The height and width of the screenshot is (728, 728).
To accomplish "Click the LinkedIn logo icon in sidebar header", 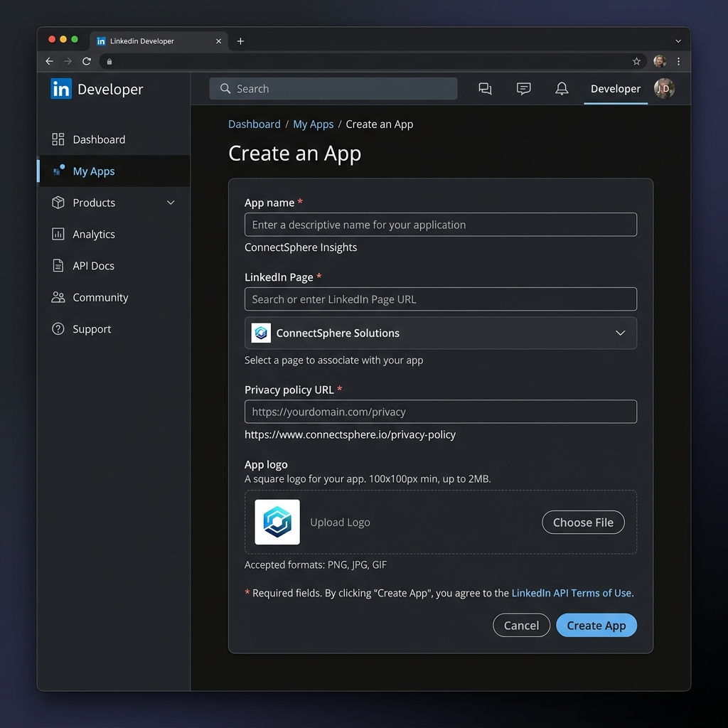I will [61, 88].
